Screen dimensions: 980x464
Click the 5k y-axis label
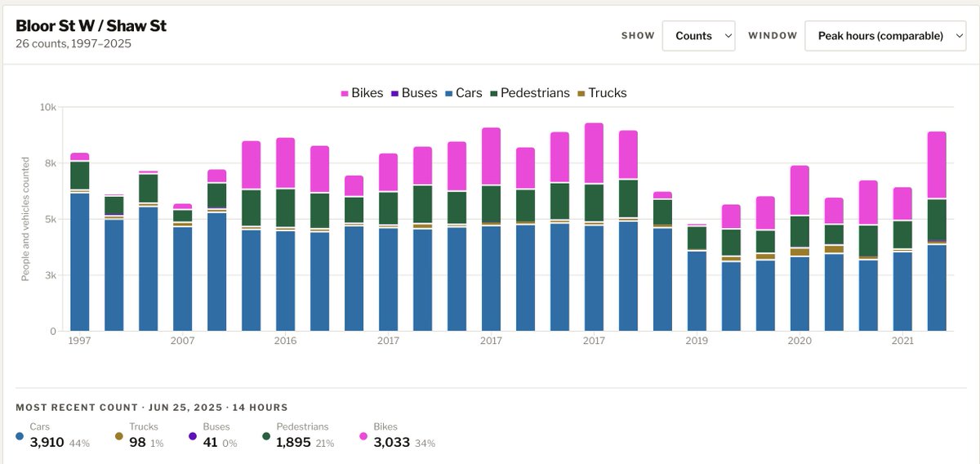[x=51, y=219]
